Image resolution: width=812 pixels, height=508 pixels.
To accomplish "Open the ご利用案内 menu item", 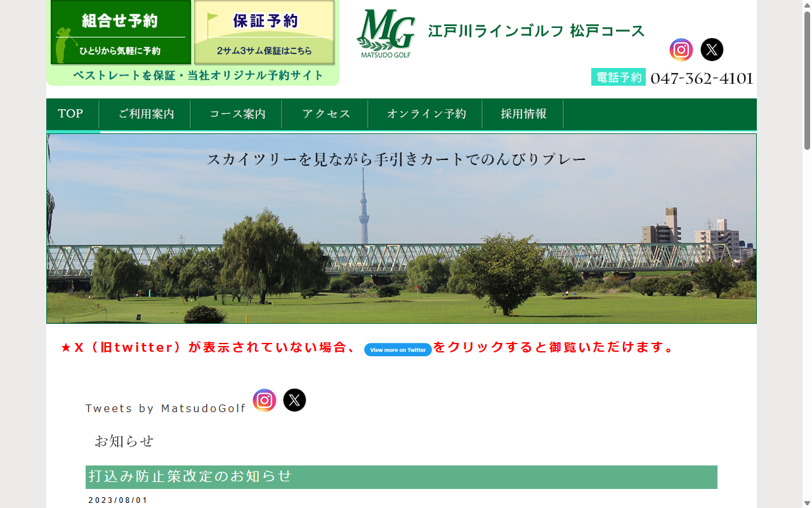I will coord(146,114).
